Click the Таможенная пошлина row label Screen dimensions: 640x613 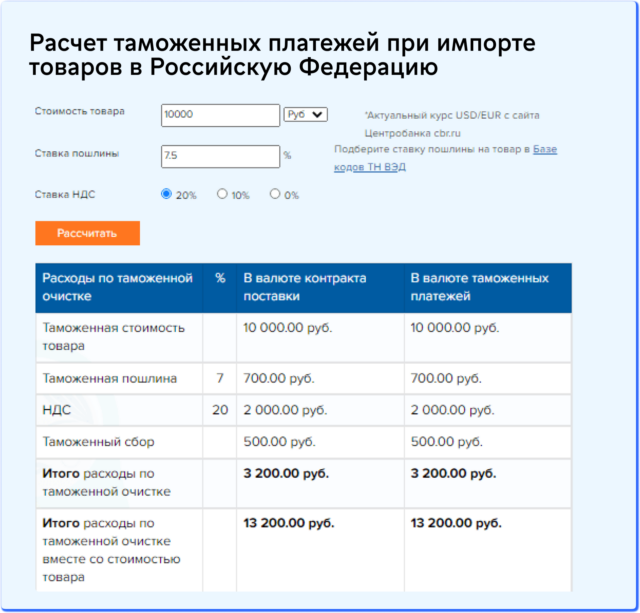pyautogui.click(x=110, y=379)
